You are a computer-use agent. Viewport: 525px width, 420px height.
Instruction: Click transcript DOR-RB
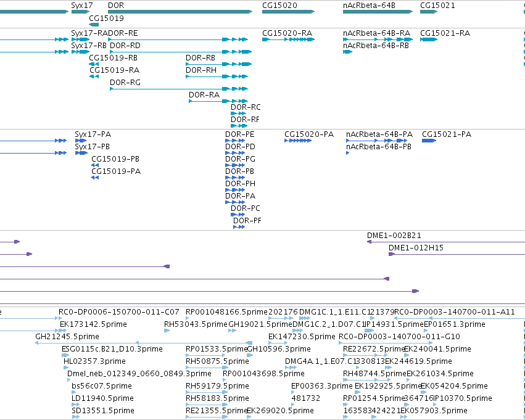tap(218, 64)
